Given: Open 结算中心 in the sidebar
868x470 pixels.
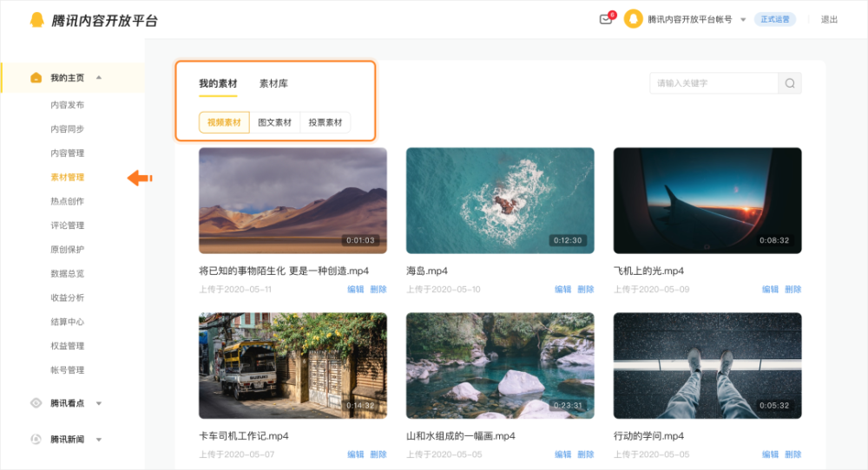Looking at the screenshot, I should click(68, 322).
